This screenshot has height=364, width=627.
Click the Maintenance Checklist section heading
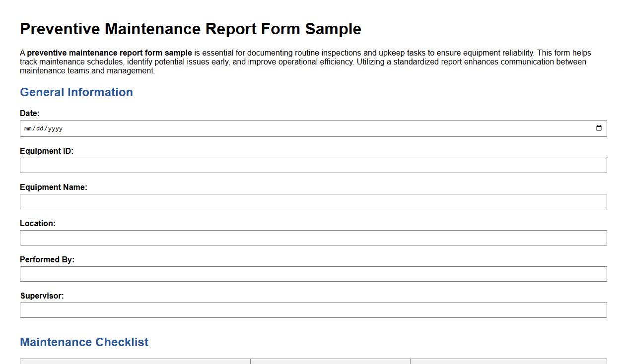pyautogui.click(x=83, y=342)
